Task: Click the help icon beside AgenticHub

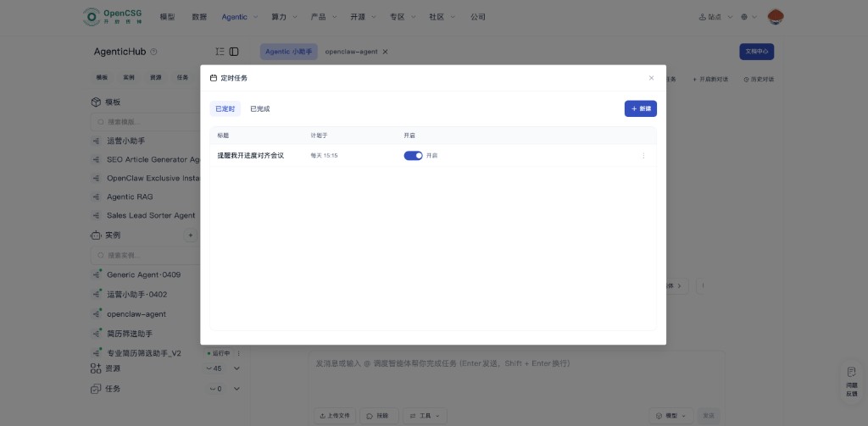Action: 154,52
